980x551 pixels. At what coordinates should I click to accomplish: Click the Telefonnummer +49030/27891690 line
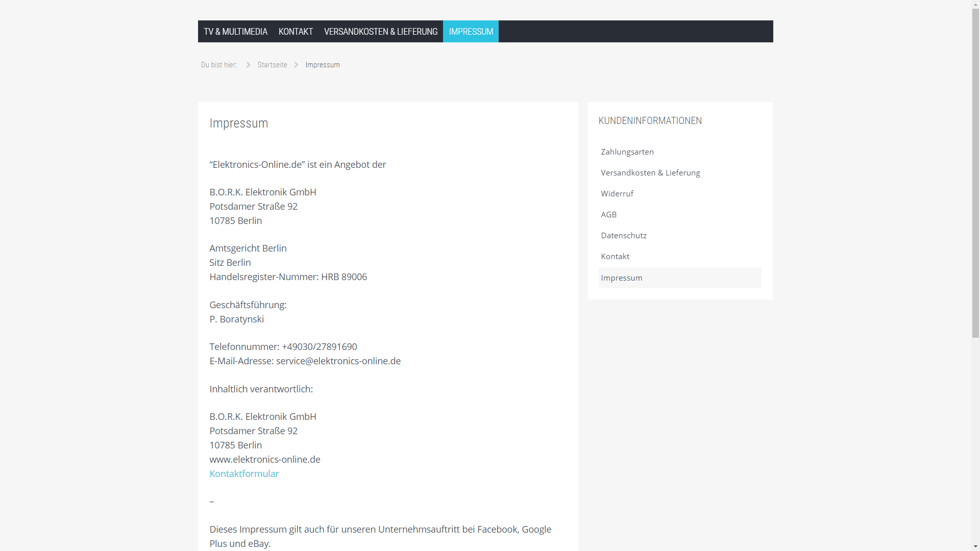click(x=283, y=346)
